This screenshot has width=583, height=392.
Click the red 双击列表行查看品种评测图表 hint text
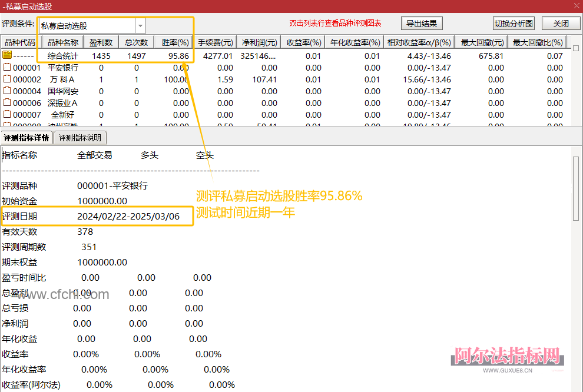(x=336, y=23)
